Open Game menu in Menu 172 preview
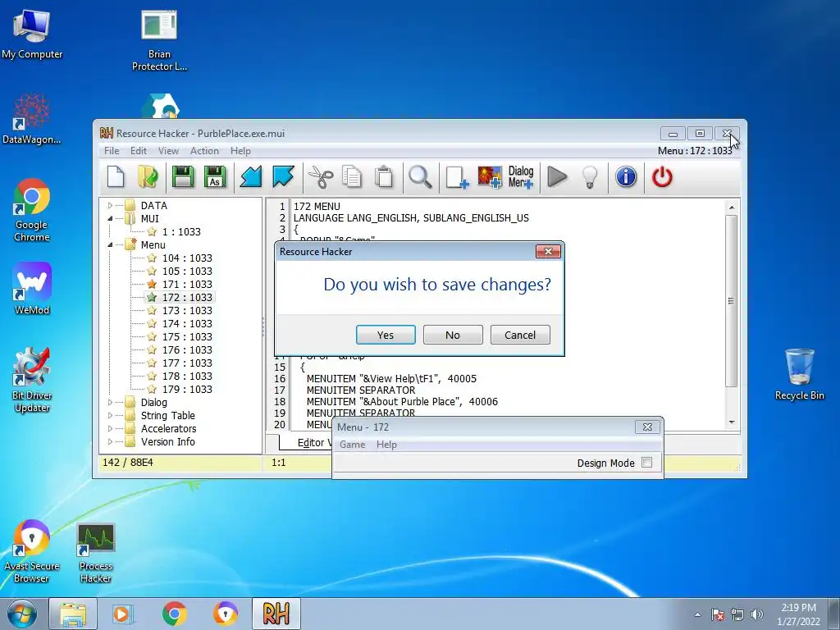This screenshot has width=840, height=630. (353, 444)
